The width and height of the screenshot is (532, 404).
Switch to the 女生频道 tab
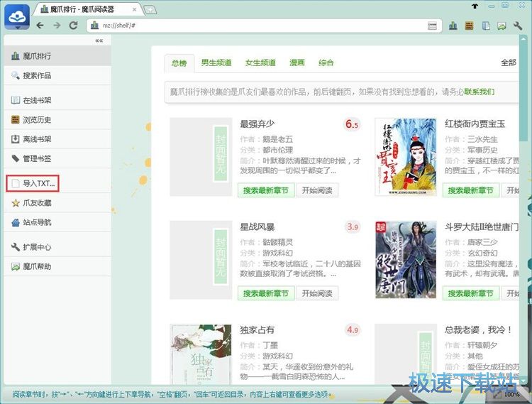pos(260,62)
